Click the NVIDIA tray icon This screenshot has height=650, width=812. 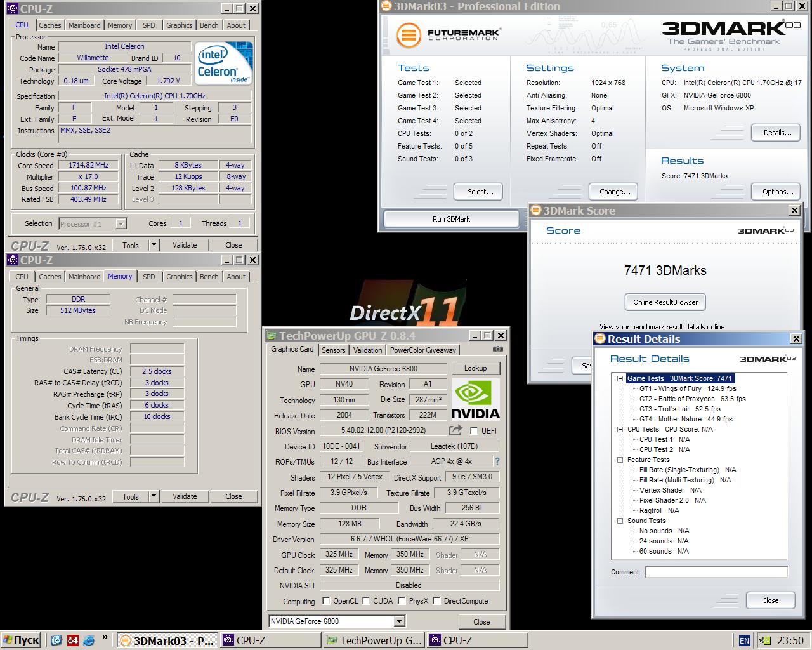765,640
